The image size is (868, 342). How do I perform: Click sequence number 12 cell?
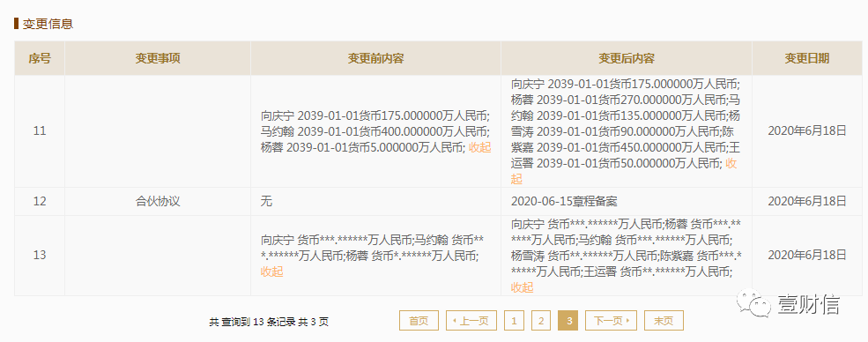point(40,202)
